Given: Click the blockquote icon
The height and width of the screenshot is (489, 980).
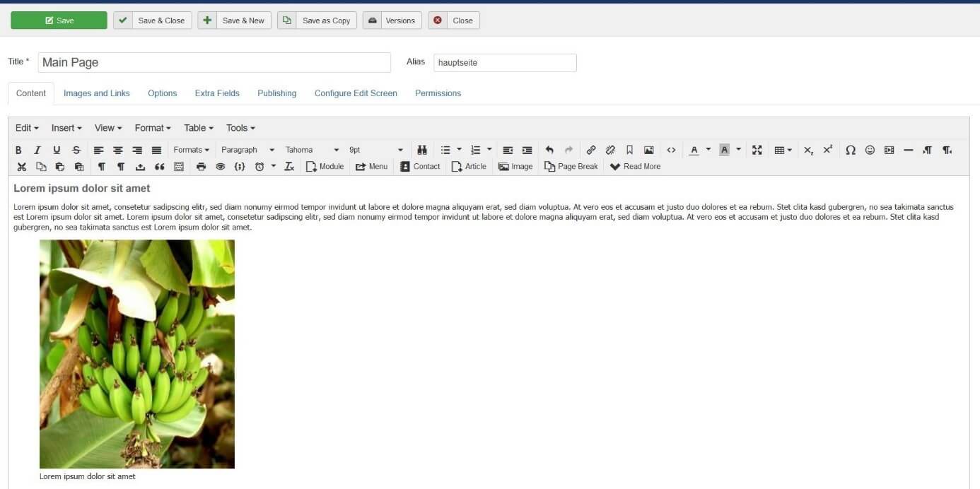Looking at the screenshot, I should pyautogui.click(x=159, y=167).
